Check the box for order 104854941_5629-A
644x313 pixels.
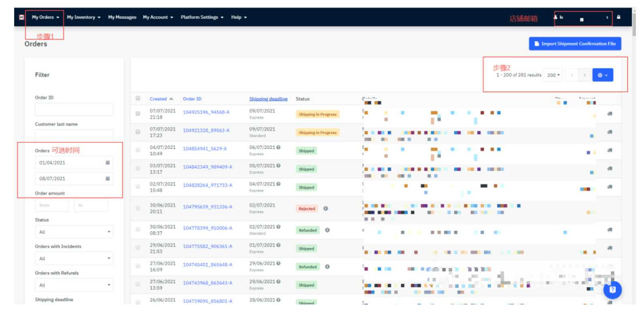click(138, 150)
